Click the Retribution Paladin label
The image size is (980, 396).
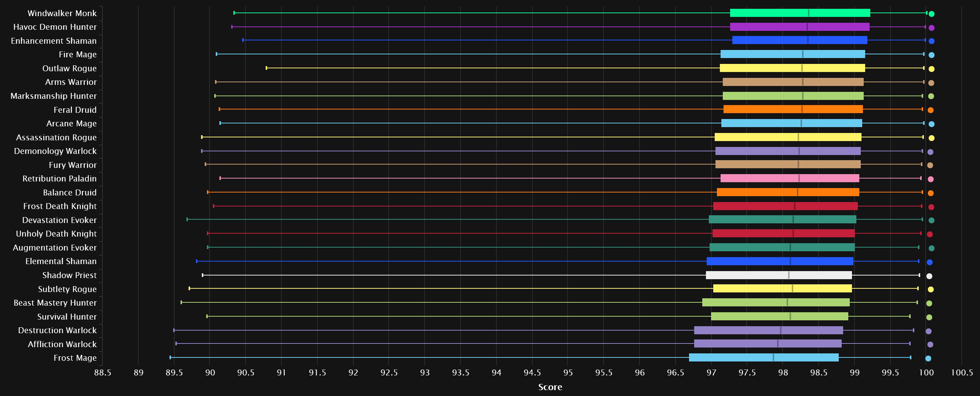pos(59,179)
